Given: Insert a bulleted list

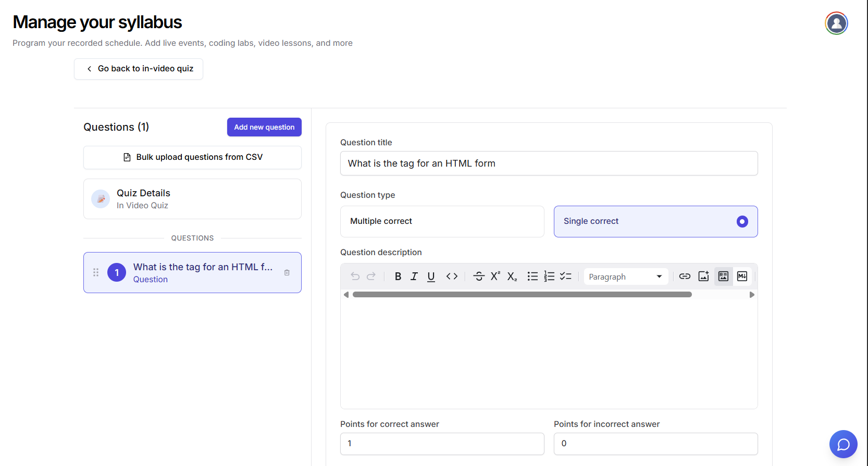Looking at the screenshot, I should point(532,276).
